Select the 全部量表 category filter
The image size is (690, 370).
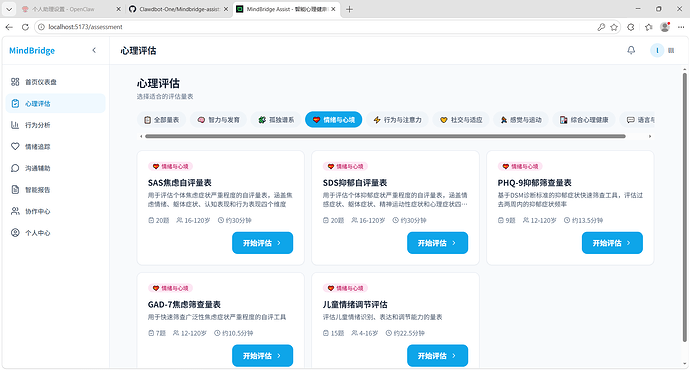pyautogui.click(x=161, y=120)
